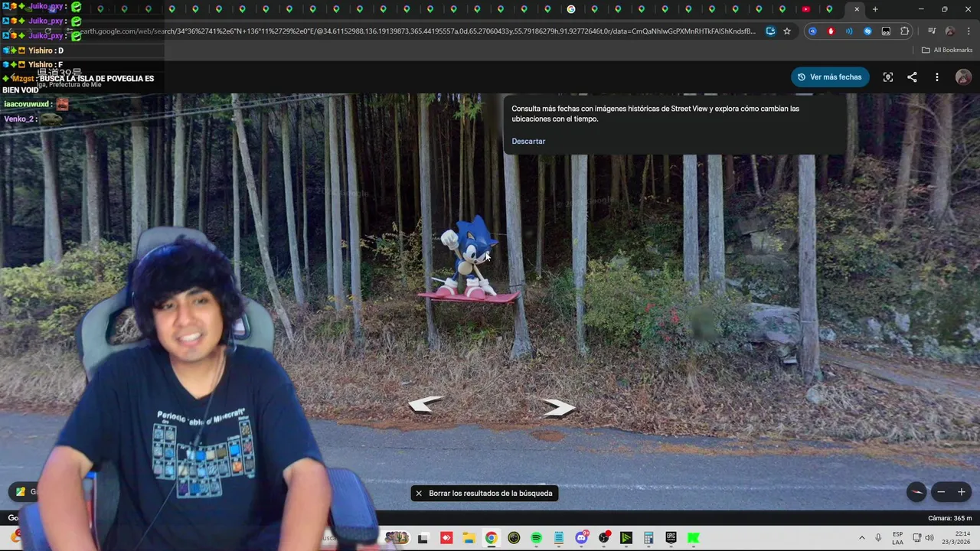
Task: Open Chrome three-dot menu
Action: tap(969, 31)
